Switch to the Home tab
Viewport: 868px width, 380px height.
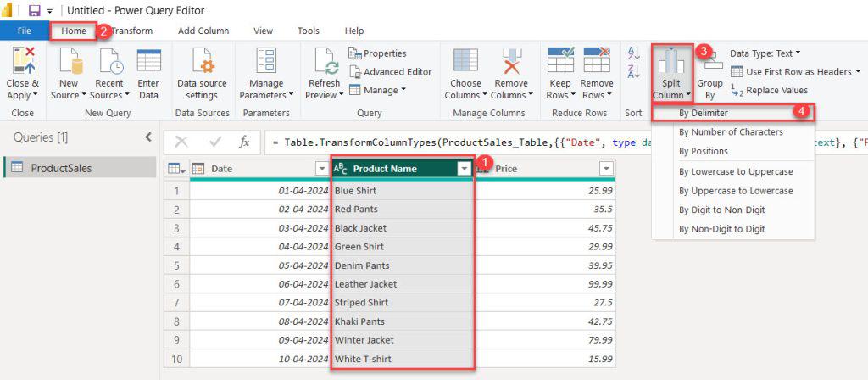(x=74, y=31)
